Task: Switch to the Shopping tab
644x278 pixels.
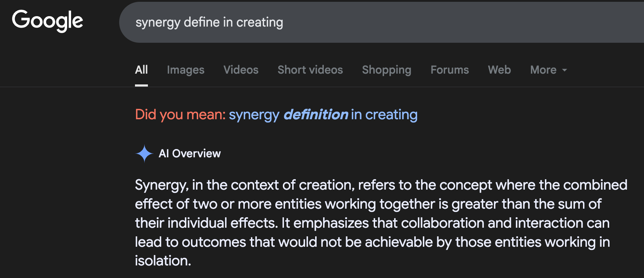Action: coord(387,70)
